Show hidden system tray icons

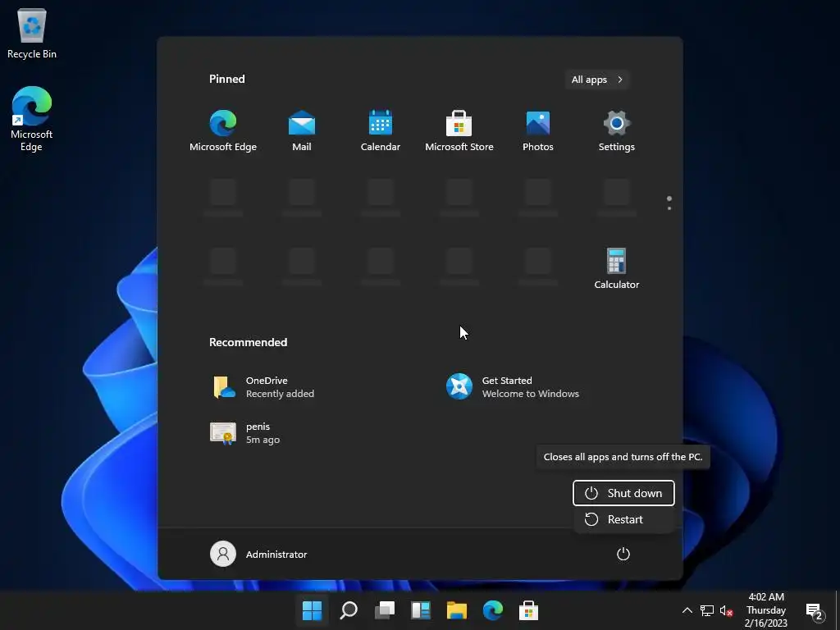pos(687,610)
